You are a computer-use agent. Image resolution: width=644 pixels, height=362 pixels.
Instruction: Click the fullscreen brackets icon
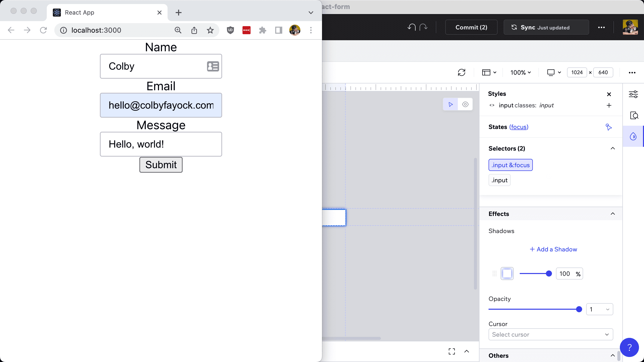452,351
